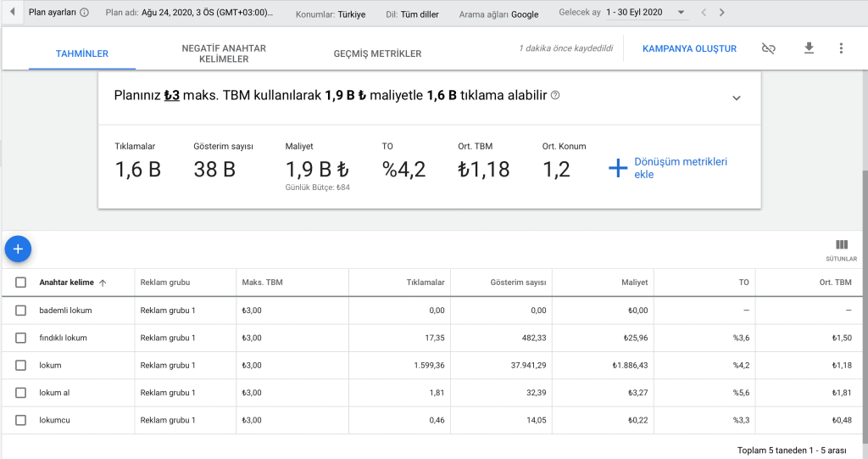
Task: Click the TO column header
Action: click(743, 283)
